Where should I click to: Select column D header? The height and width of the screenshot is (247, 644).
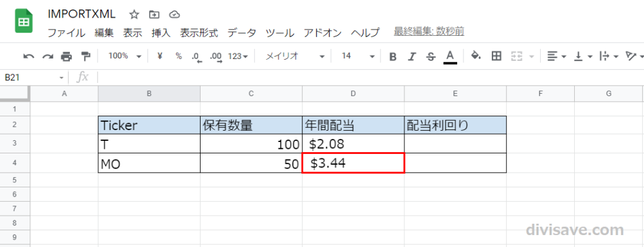[353, 94]
